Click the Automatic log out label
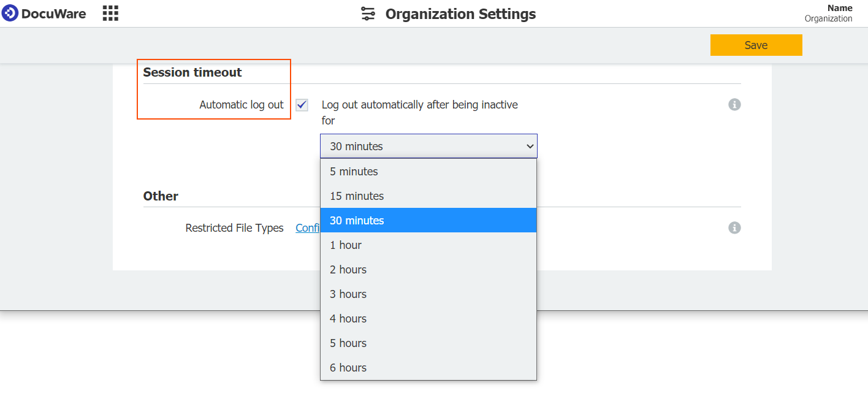 pyautogui.click(x=241, y=104)
